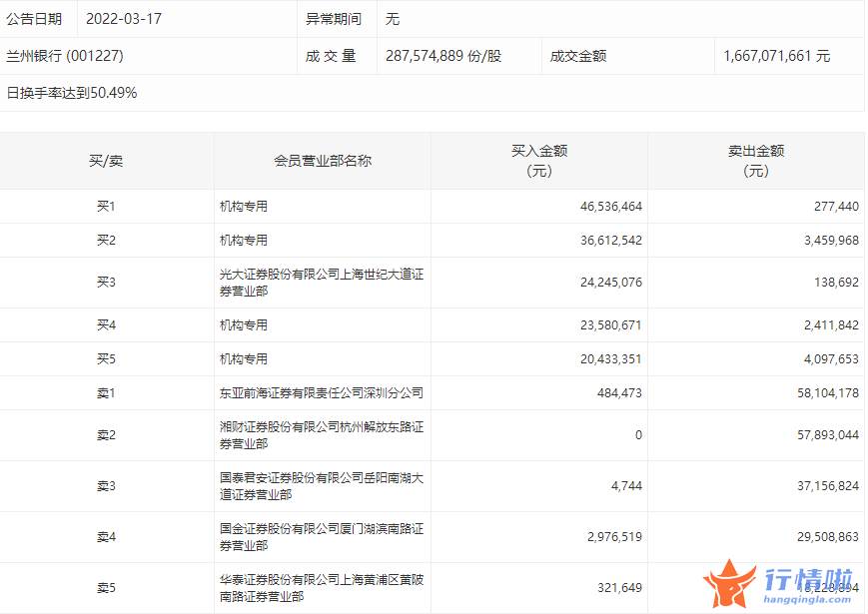Viewport: 868px width, 614px height.
Task: Select the buy amount 2,976,519
Action: (x=614, y=537)
